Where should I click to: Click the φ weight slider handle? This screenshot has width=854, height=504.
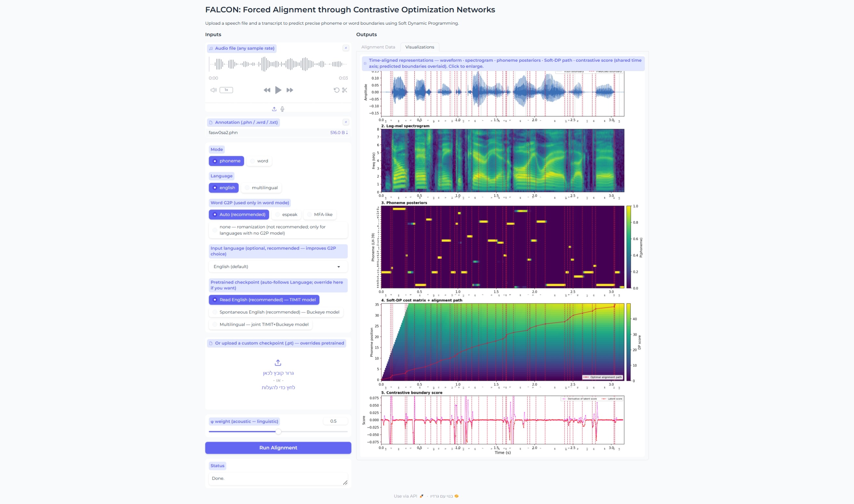[278, 432]
